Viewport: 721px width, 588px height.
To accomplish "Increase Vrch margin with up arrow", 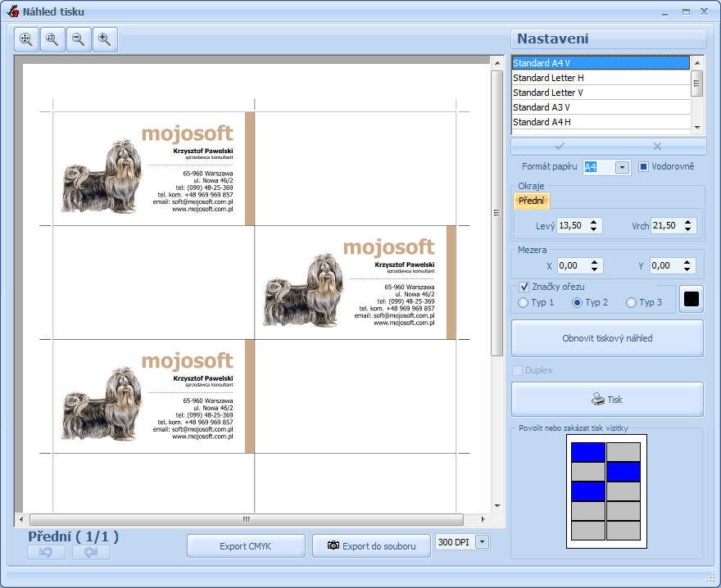I will (x=687, y=222).
